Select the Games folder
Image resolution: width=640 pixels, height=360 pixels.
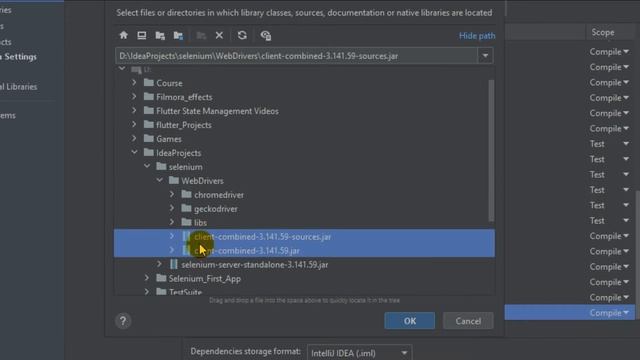pos(169,139)
